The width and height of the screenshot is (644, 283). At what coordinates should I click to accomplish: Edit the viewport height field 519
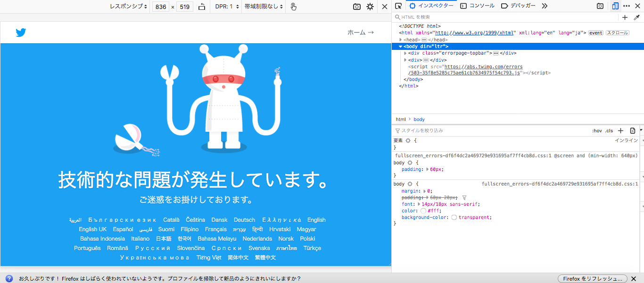[x=185, y=7]
